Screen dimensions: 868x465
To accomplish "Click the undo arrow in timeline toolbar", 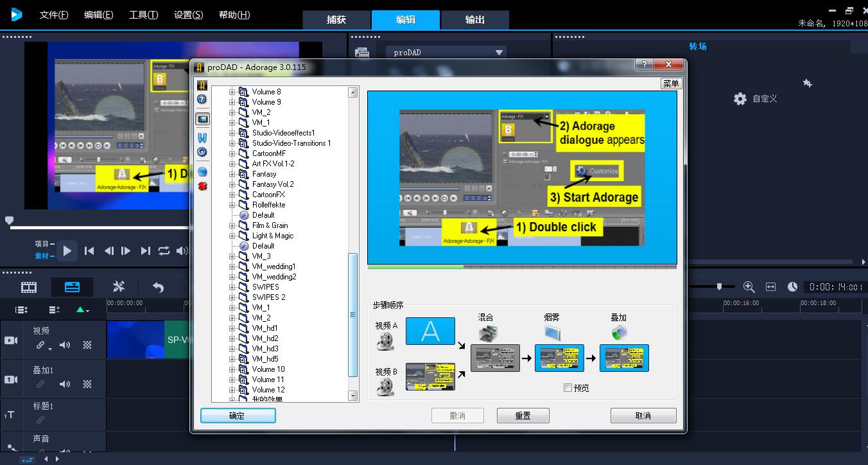I will pos(158,287).
